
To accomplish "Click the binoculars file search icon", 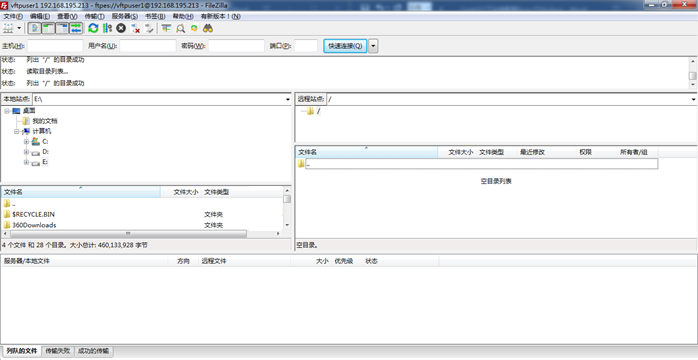I will (208, 28).
